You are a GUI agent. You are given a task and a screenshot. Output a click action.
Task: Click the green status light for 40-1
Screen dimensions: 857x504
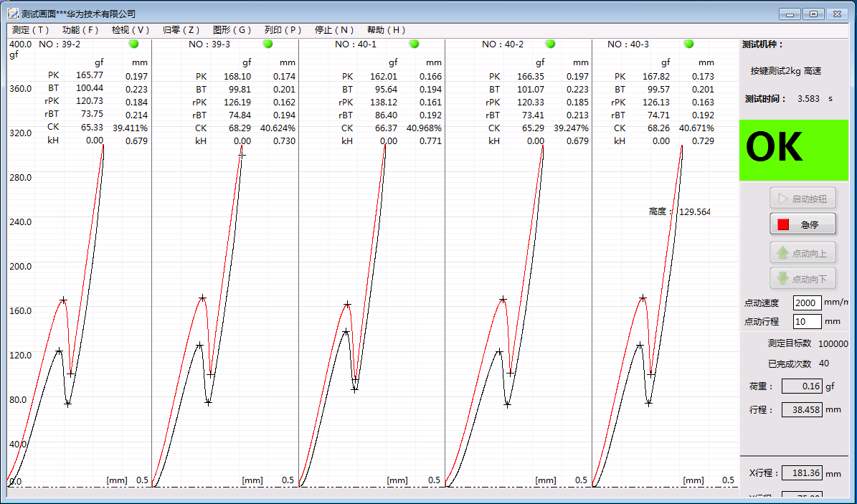pyautogui.click(x=414, y=44)
